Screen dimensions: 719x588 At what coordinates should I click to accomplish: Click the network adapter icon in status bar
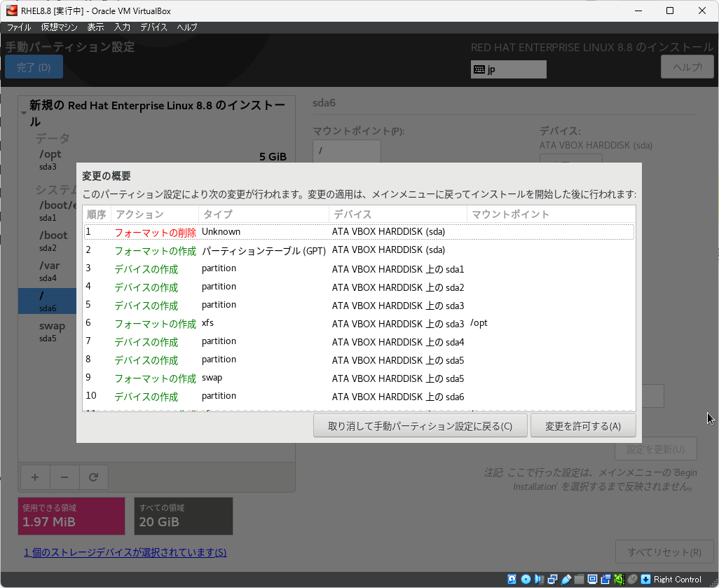[x=552, y=580]
